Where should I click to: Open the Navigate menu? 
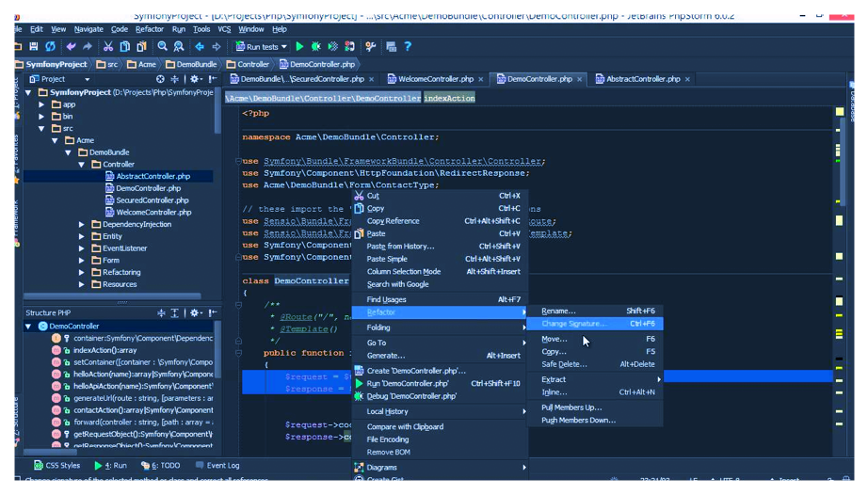pyautogui.click(x=88, y=29)
